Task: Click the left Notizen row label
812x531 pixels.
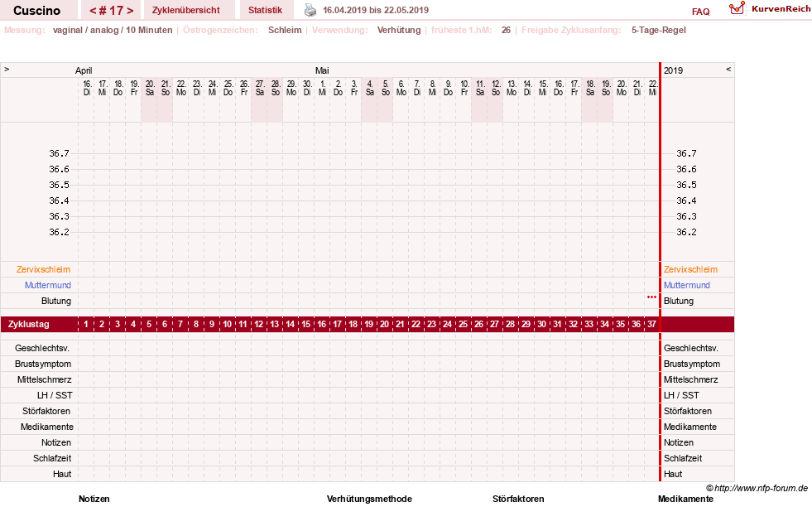Action: pos(56,442)
